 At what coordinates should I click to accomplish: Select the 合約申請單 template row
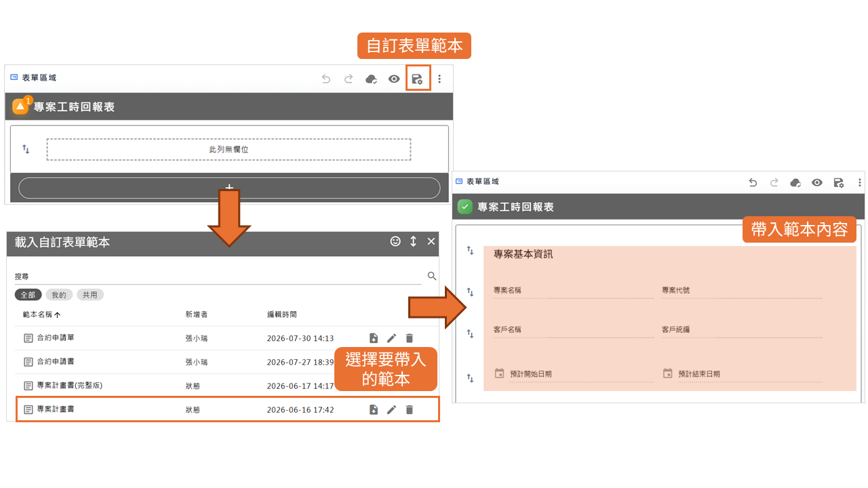226,338
